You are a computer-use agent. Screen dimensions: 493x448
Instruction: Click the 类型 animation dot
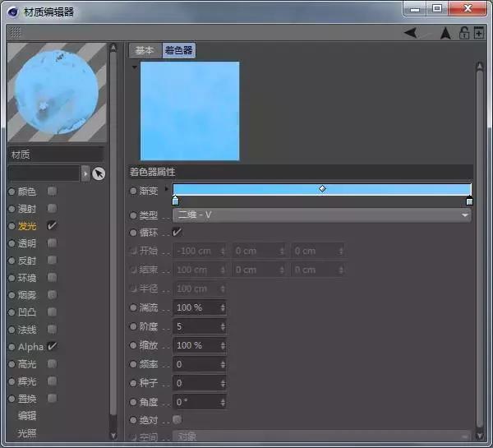[133, 215]
